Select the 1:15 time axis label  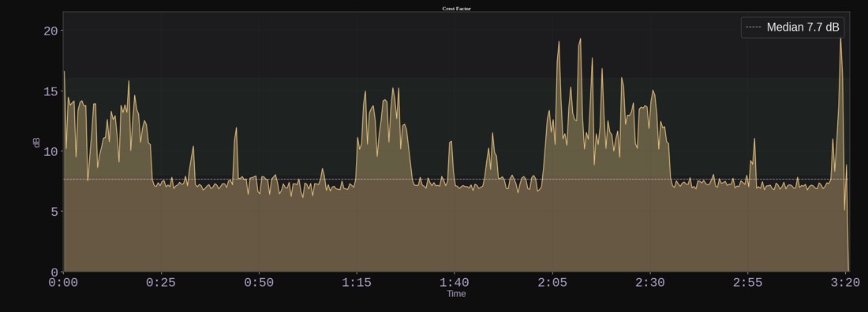[357, 283]
